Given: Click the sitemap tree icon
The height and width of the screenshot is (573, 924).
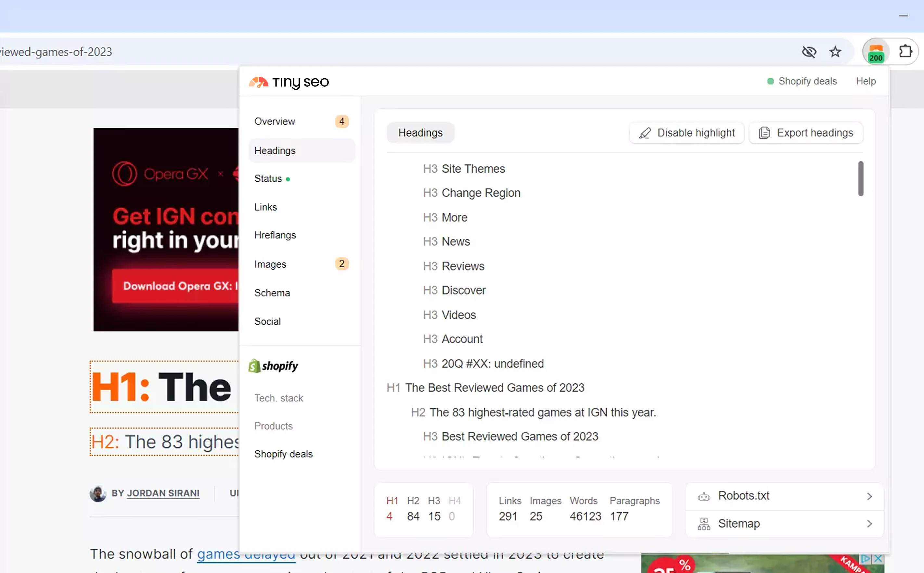Looking at the screenshot, I should tap(704, 524).
